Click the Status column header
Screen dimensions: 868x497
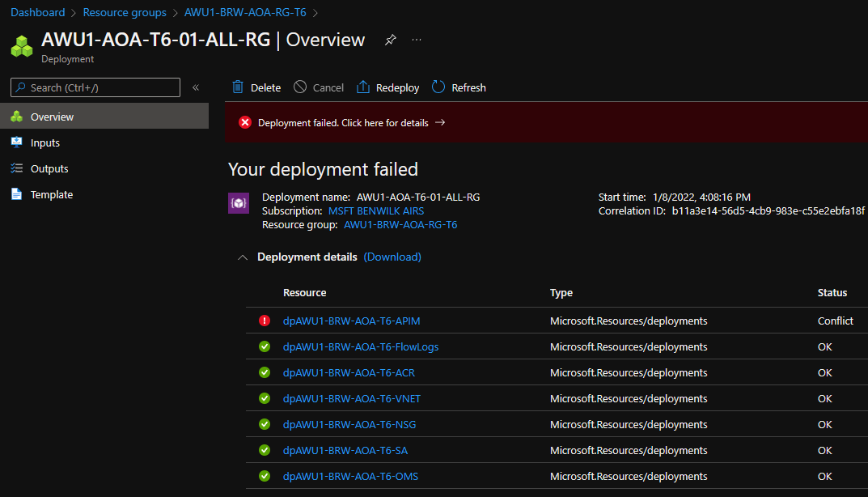tap(832, 292)
